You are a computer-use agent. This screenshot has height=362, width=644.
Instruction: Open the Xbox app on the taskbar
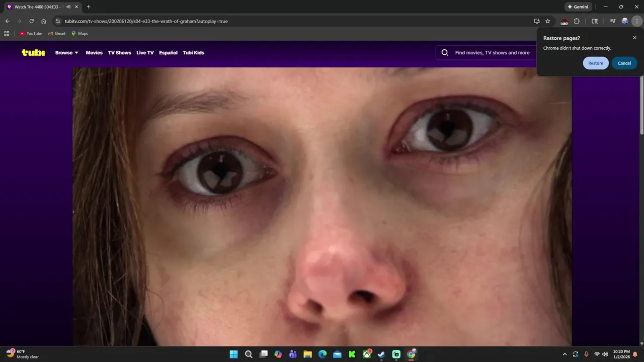(367, 354)
